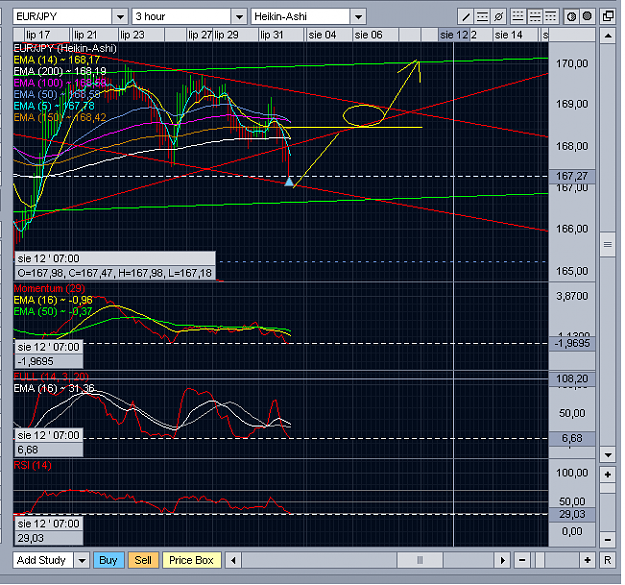
Task: Choose solid-dotted-dotted line style icon
Action: (x=550, y=16)
